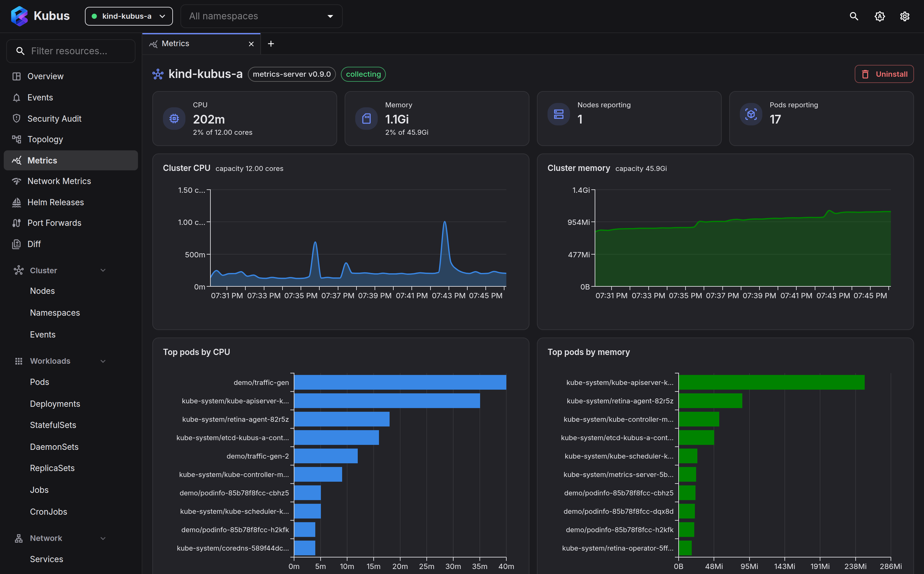Open Network Metrics page
This screenshot has height=574, width=924.
click(71, 181)
